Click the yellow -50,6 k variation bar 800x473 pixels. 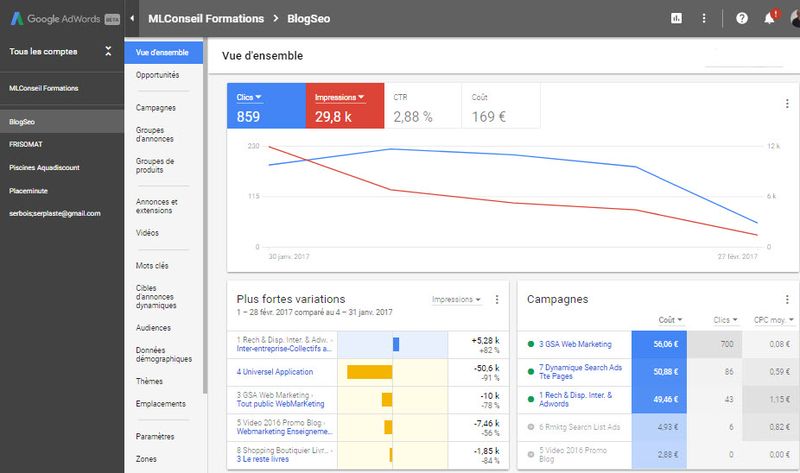(369, 372)
